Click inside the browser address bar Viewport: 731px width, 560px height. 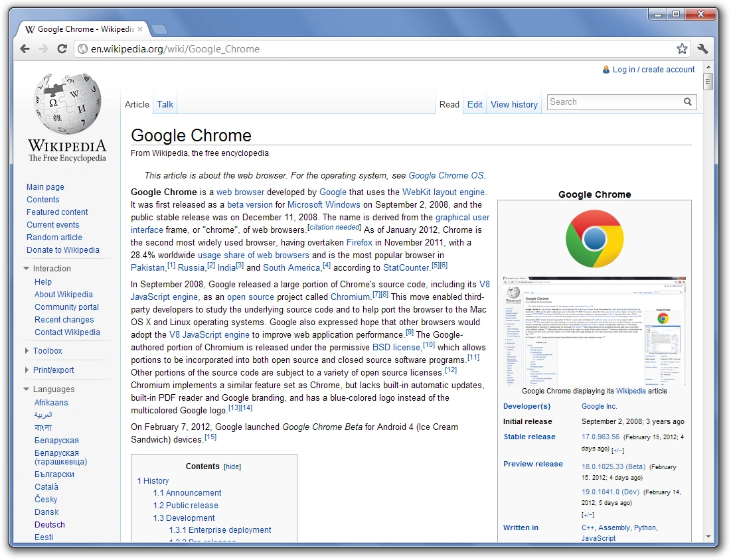pos(332,48)
